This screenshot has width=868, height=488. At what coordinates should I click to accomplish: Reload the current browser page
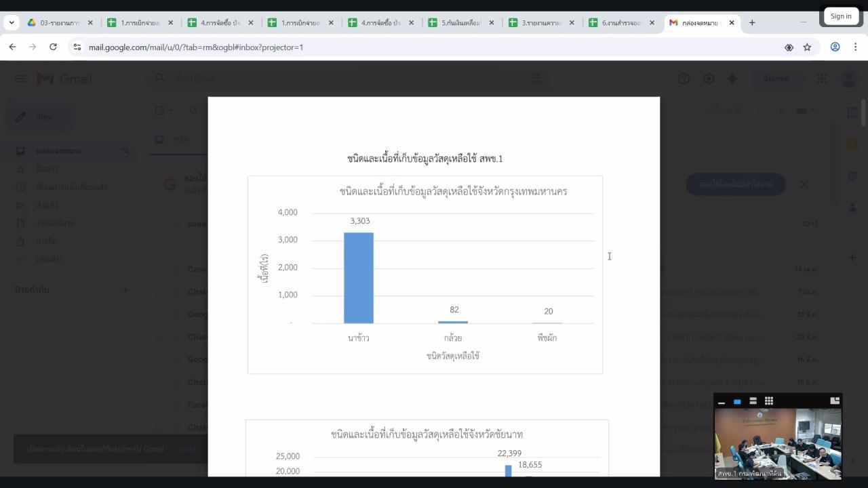[x=53, y=47]
